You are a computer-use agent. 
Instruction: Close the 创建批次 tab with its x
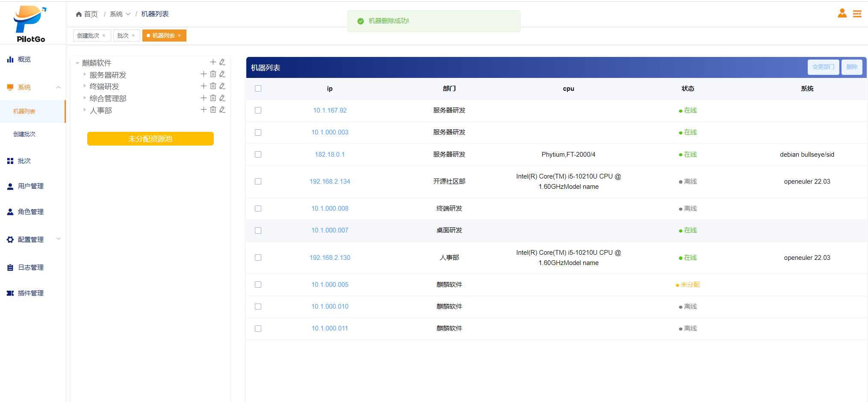pyautogui.click(x=104, y=36)
